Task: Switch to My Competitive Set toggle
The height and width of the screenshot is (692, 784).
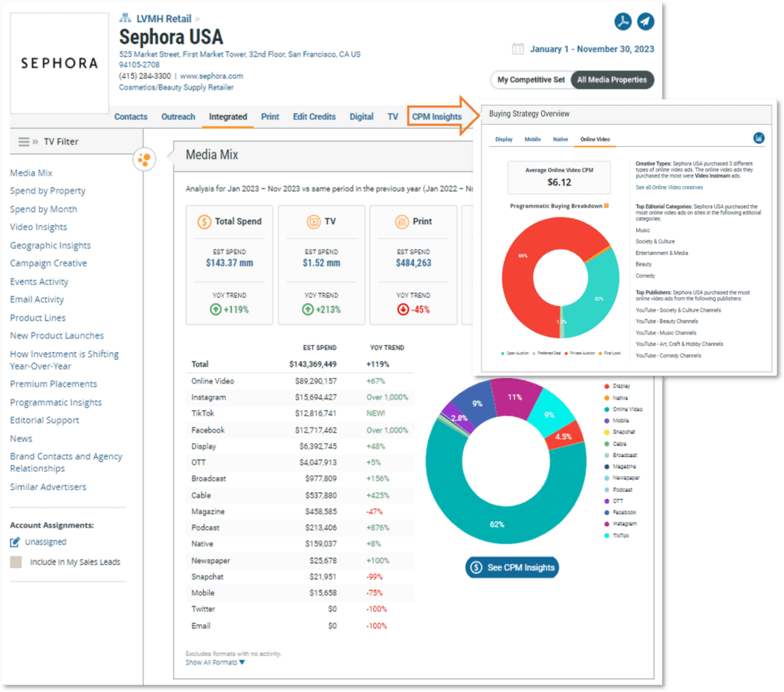Action: [x=531, y=80]
